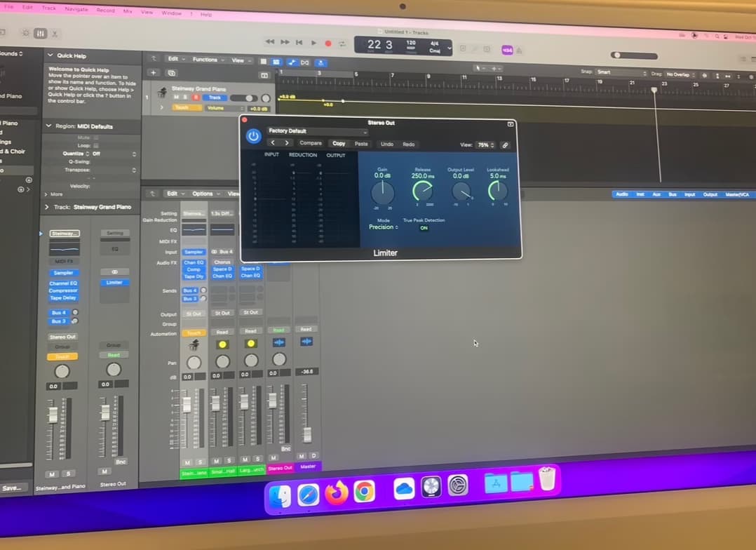Screen dimensions: 756x550
Task: Solo the Steinway channel strip in mixer
Action: click(x=199, y=461)
